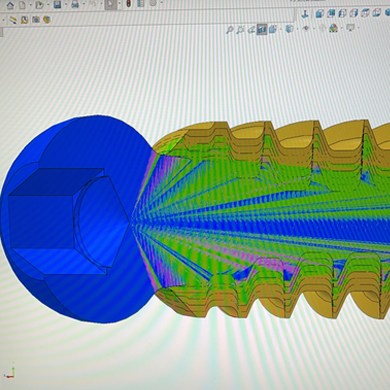Expand the Apply Scene dropdown arrow

[x=342, y=28]
